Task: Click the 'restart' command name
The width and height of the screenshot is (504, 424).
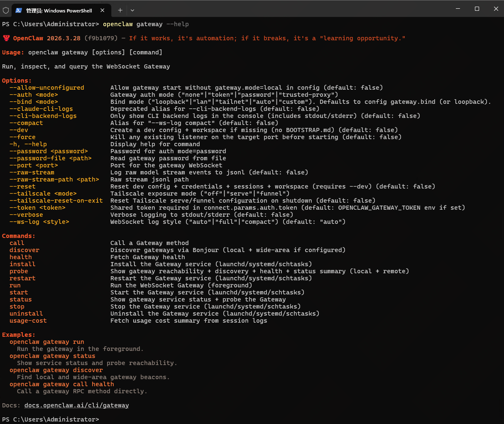Action: click(x=22, y=278)
